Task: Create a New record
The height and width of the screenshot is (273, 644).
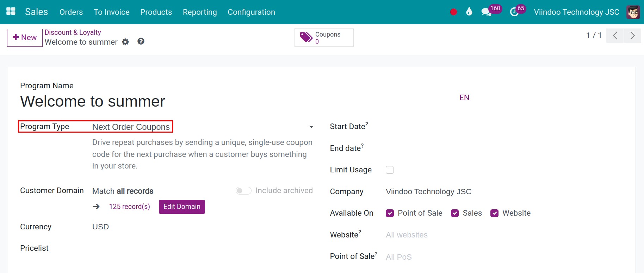Action: coord(25,38)
